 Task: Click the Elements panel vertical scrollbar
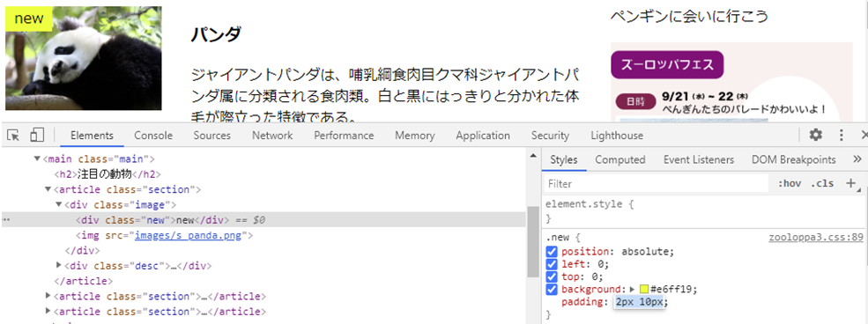(533, 241)
